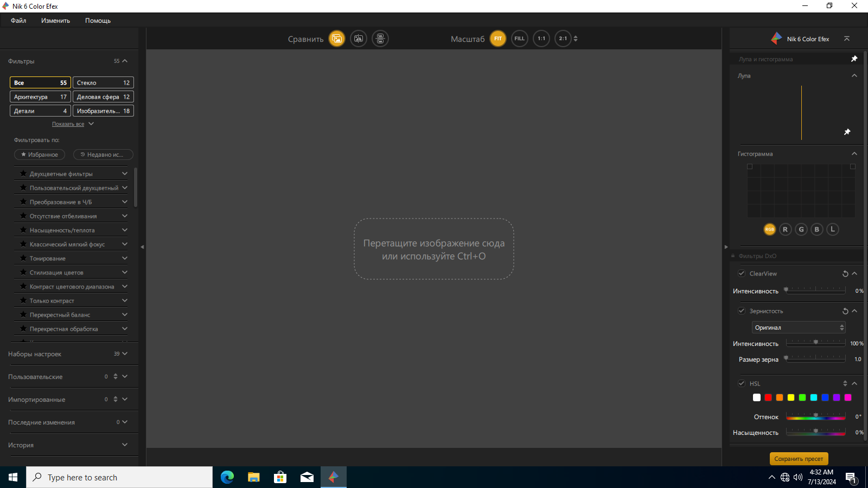The width and height of the screenshot is (868, 488).
Task: Expand the История section
Action: click(125, 445)
